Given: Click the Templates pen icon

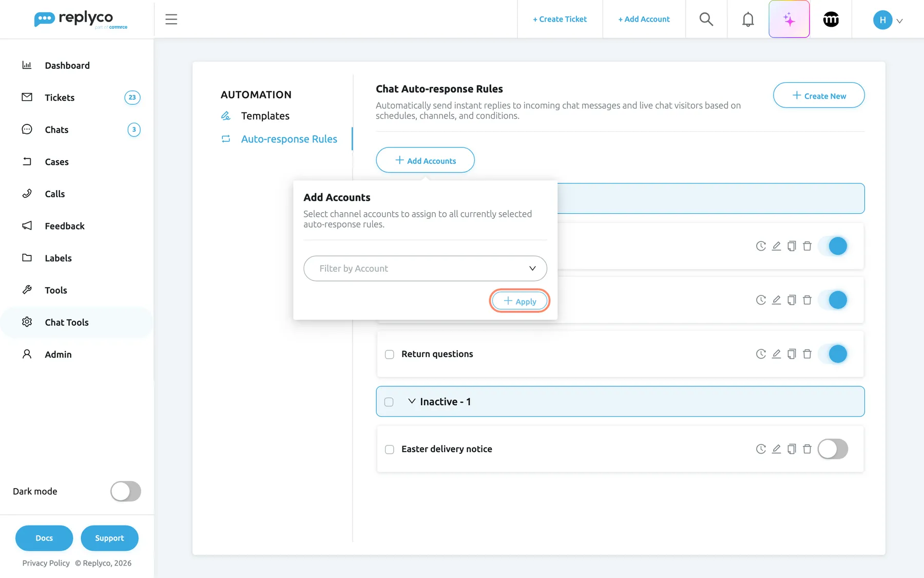Looking at the screenshot, I should click(225, 116).
